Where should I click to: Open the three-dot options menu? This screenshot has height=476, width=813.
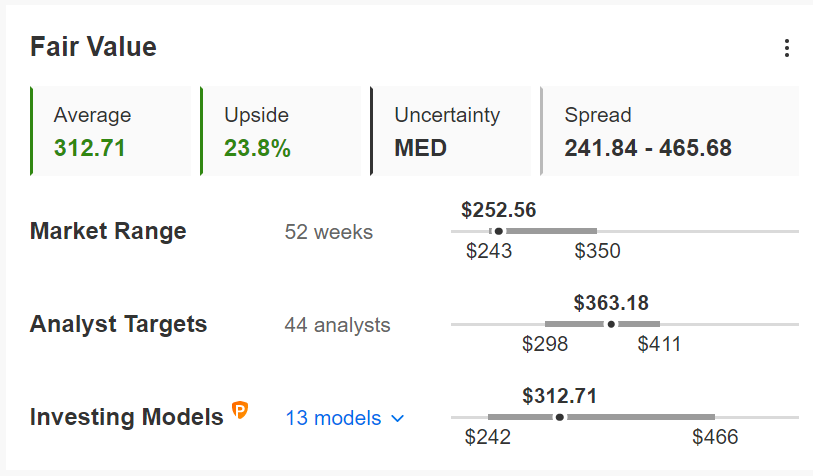pos(787,48)
